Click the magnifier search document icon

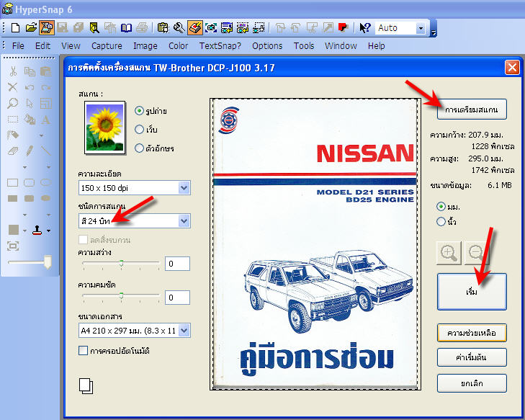point(94,28)
